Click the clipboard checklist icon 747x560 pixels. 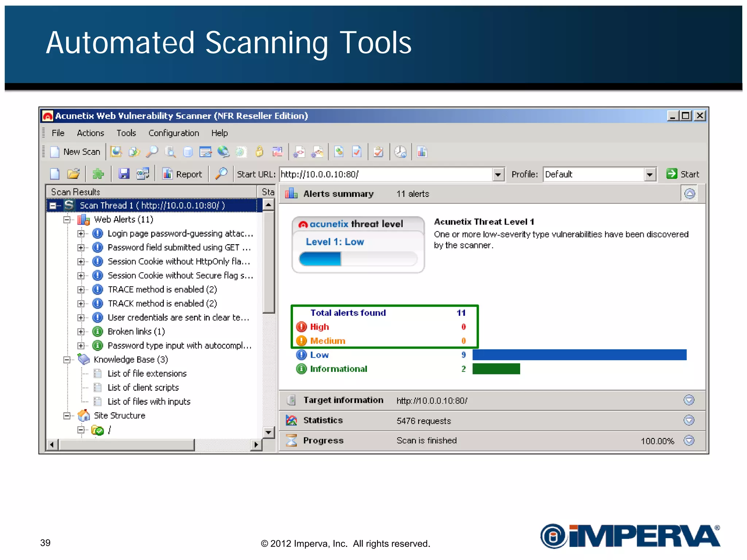[379, 152]
